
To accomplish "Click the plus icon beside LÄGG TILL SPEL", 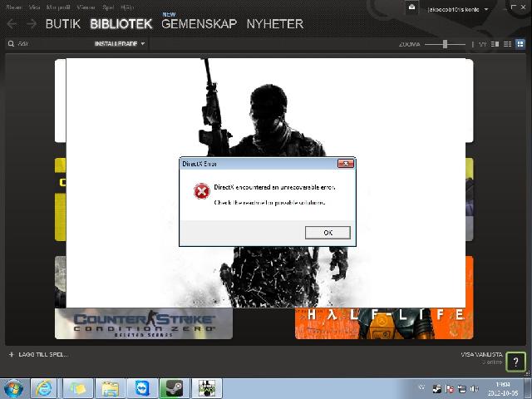I will pyautogui.click(x=11, y=355).
